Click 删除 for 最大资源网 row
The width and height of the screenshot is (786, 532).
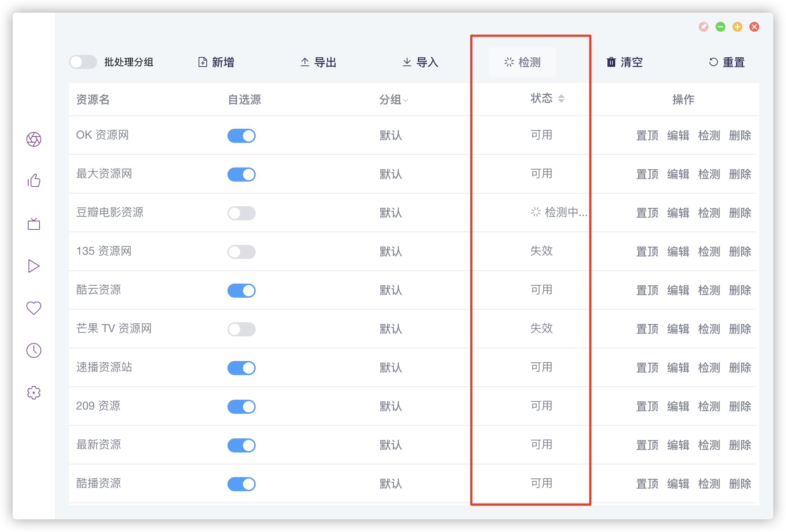(740, 174)
